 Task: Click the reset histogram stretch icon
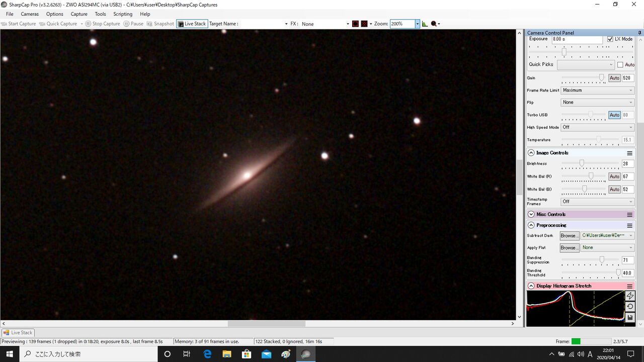[630, 306]
